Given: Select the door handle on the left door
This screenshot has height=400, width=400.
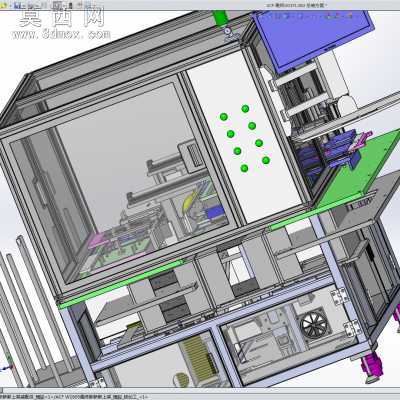Looking at the screenshot, I should (x=41, y=191).
